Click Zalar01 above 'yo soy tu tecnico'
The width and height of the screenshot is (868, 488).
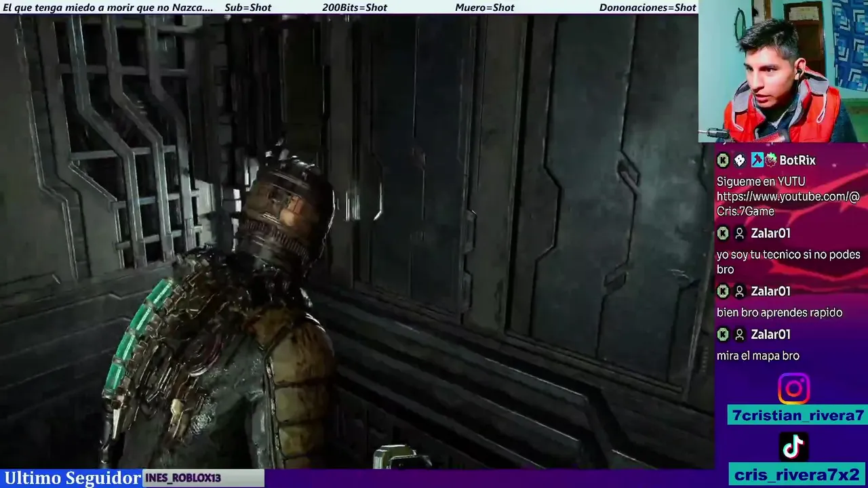click(x=770, y=233)
